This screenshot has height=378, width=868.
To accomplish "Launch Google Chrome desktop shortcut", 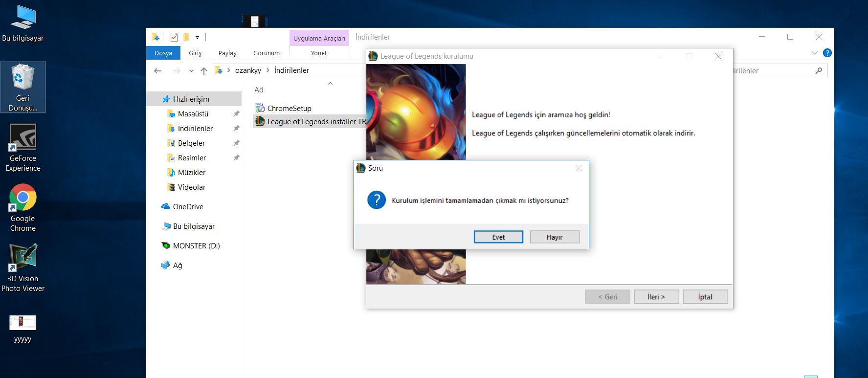I will tap(23, 208).
